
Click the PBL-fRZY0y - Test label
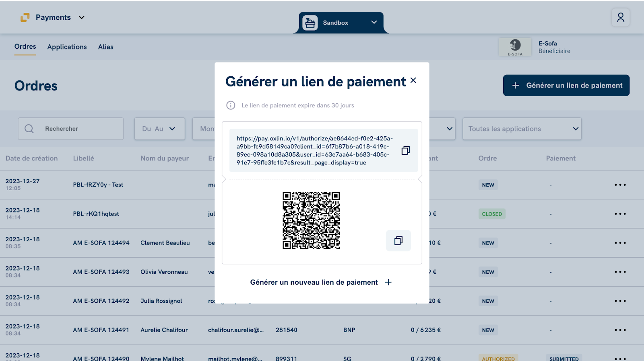point(98,185)
